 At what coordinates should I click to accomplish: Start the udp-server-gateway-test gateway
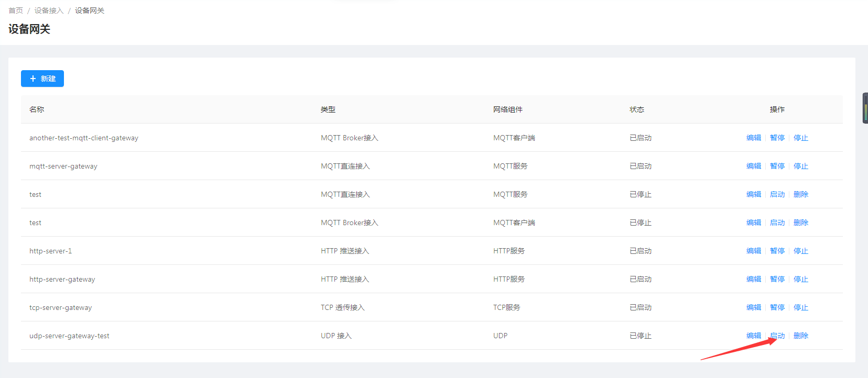777,336
